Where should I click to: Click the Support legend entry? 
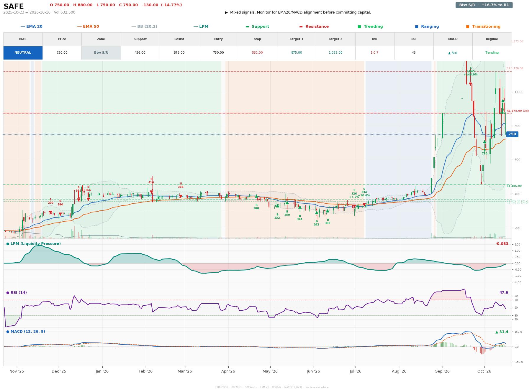[x=257, y=27]
